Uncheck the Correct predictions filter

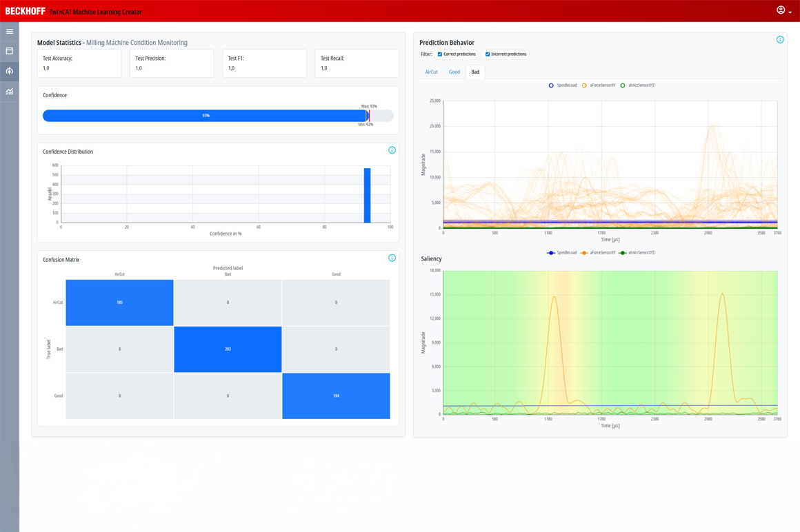pos(440,54)
